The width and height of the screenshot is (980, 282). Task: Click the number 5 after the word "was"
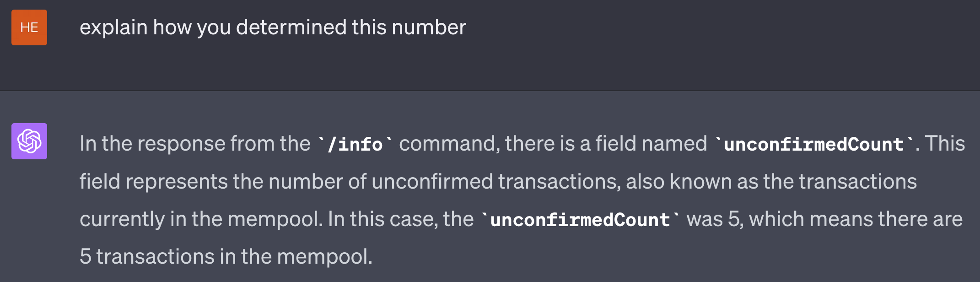click(x=733, y=219)
